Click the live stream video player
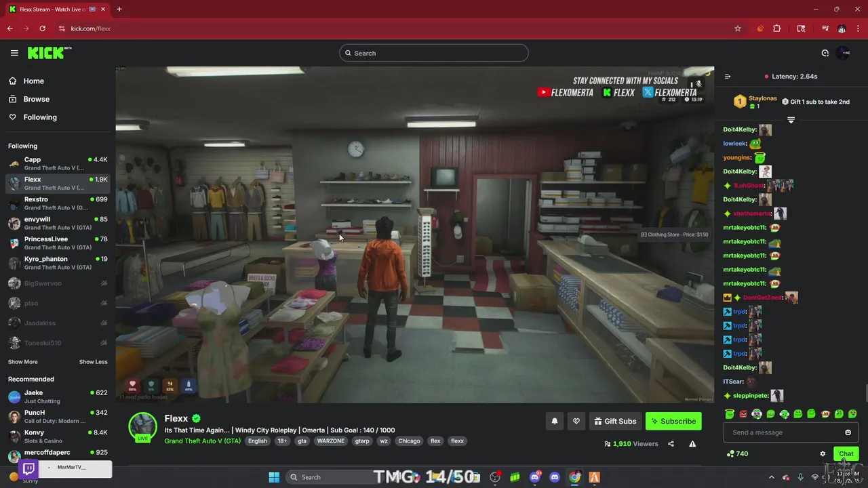Screen dimensions: 868x488 tap(414, 235)
